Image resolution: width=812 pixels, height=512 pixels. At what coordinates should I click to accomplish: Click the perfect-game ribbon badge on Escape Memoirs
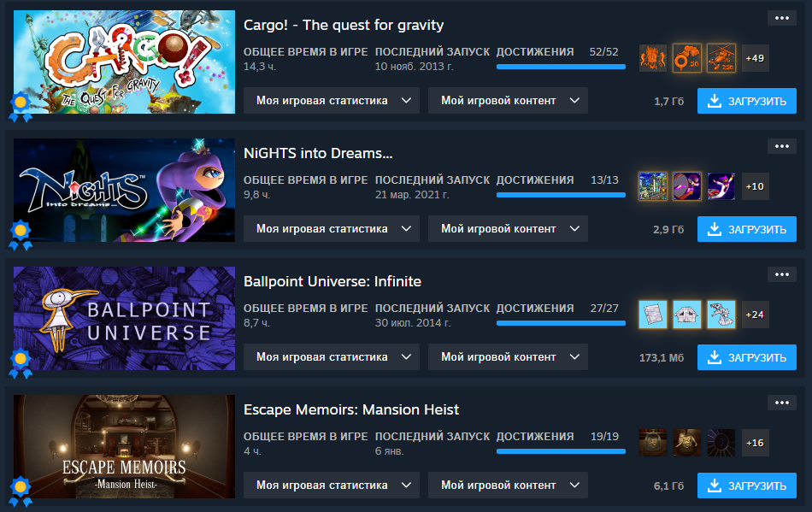(x=21, y=491)
